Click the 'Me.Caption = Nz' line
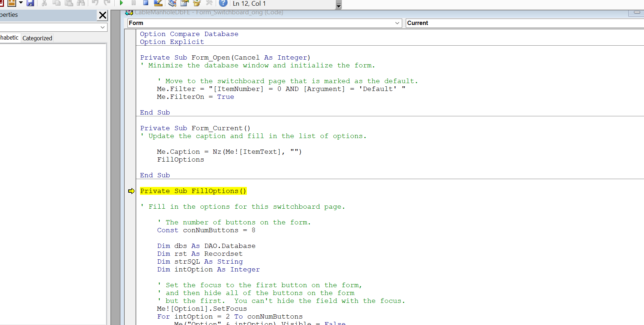The width and height of the screenshot is (644, 325). click(x=229, y=152)
